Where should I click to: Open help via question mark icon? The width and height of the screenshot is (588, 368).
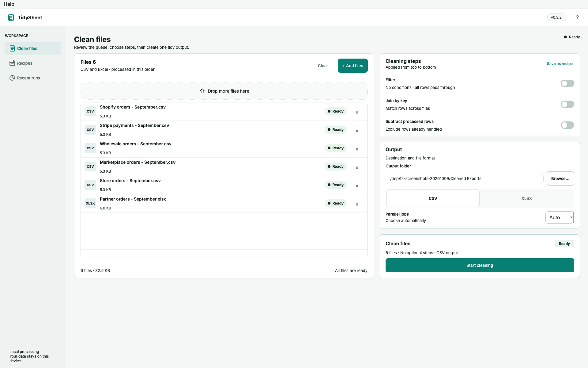(x=577, y=17)
